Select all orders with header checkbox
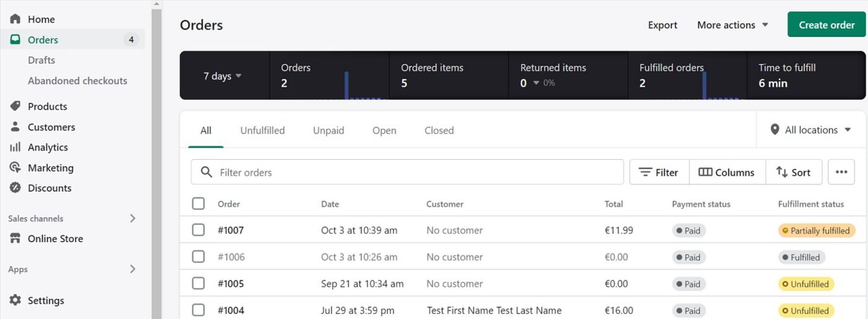 (x=198, y=204)
